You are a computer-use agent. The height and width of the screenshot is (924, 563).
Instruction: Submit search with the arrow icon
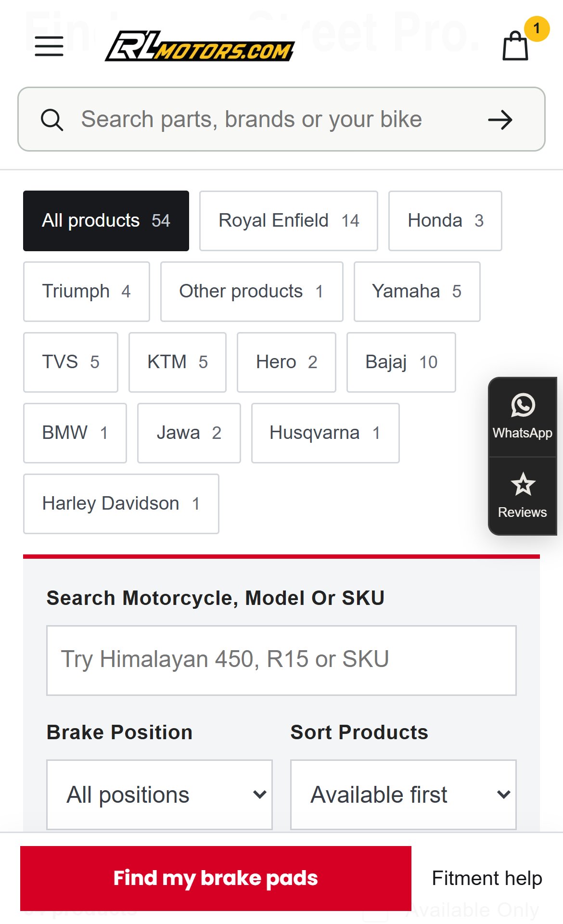pos(500,120)
